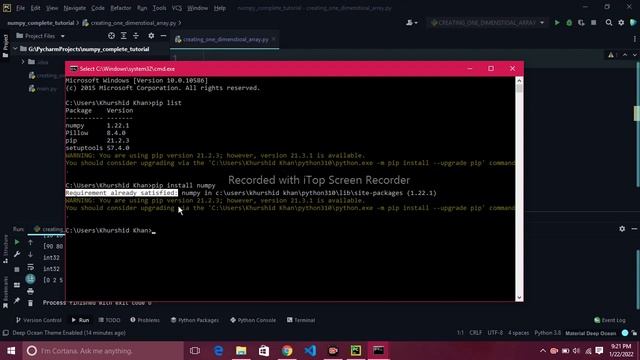
Task: Open the View menu
Action: pos(52,8)
